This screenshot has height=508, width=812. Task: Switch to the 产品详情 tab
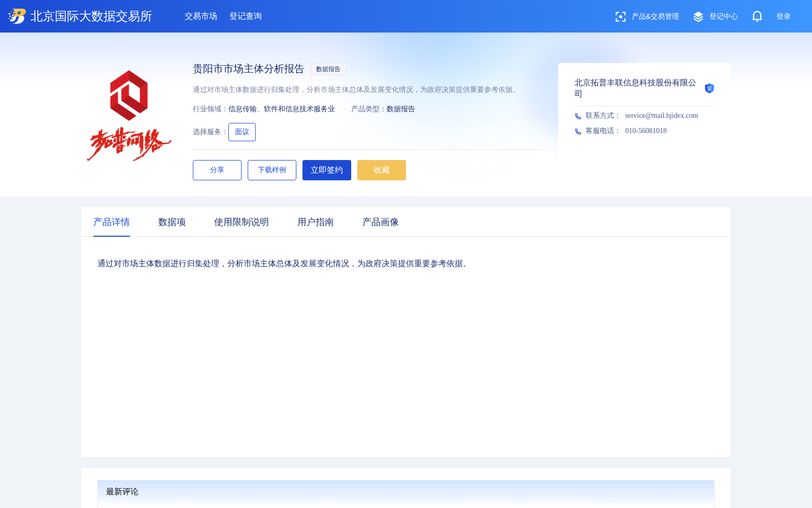(112, 222)
